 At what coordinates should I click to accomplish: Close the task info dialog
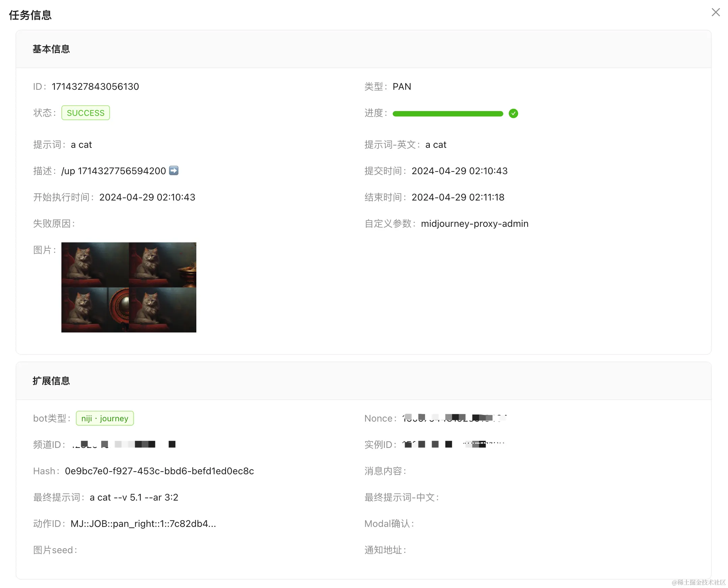pyautogui.click(x=715, y=12)
